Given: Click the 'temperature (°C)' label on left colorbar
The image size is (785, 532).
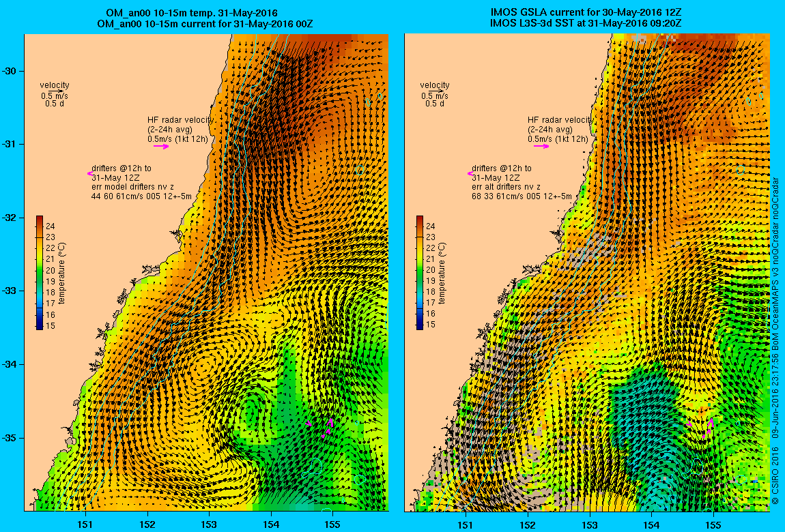Looking at the screenshot, I should coord(61,273).
